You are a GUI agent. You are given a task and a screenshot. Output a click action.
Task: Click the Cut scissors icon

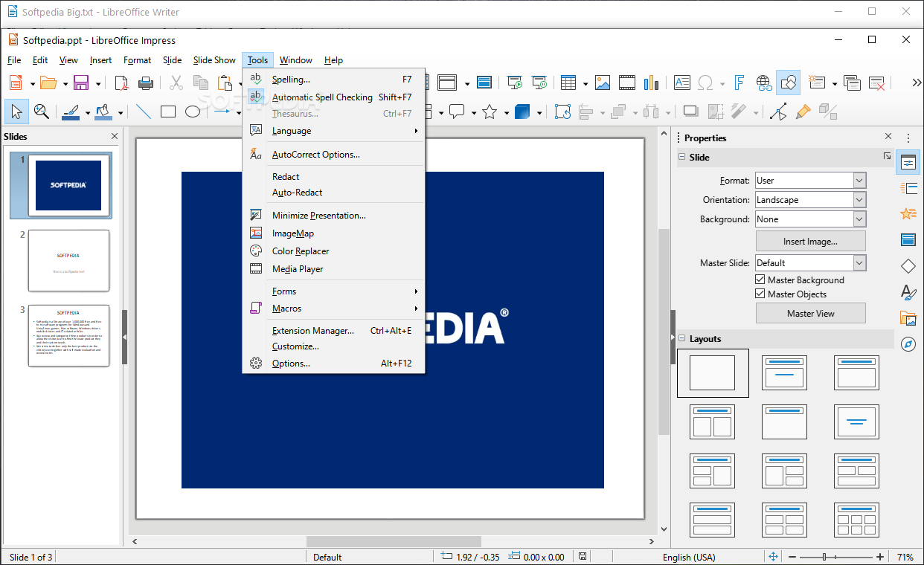tap(176, 83)
